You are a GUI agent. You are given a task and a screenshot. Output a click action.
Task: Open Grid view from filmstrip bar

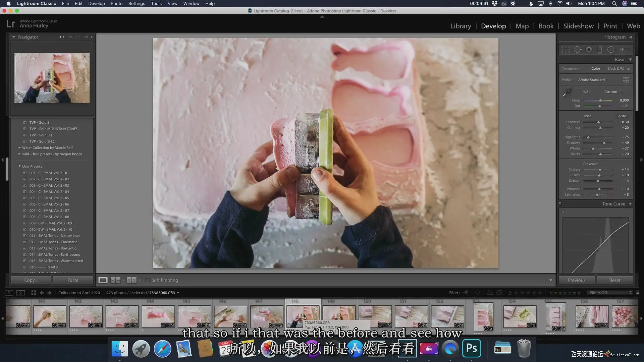[x=34, y=293]
